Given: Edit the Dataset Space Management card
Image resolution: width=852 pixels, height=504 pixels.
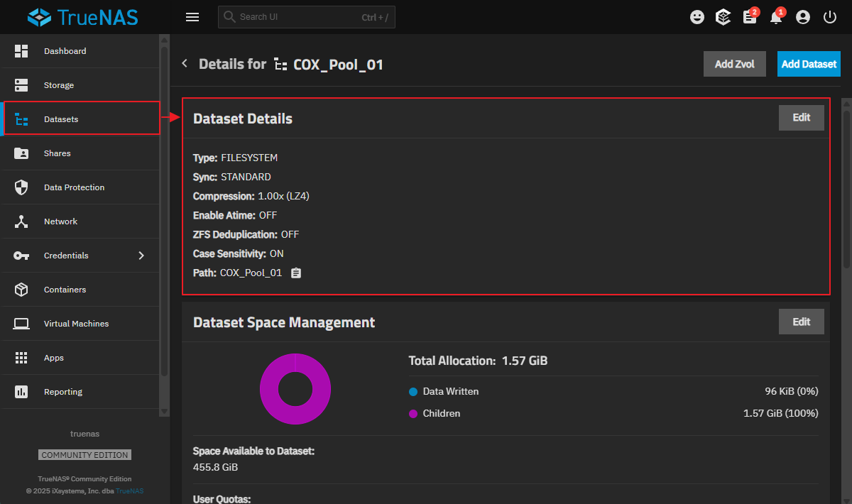Looking at the screenshot, I should pyautogui.click(x=802, y=322).
